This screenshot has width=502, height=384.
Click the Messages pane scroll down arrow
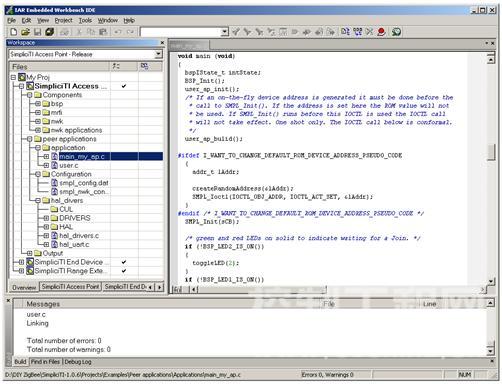tap(490, 351)
